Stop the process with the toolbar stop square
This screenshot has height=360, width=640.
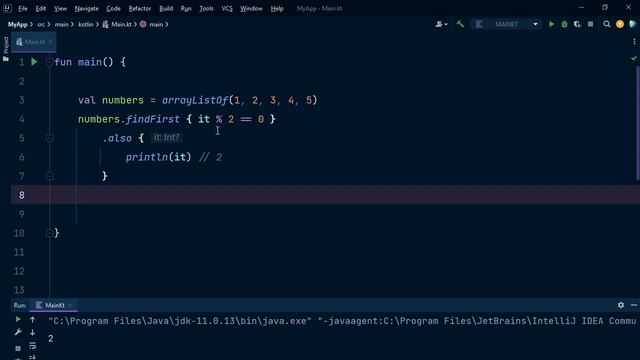click(590, 24)
